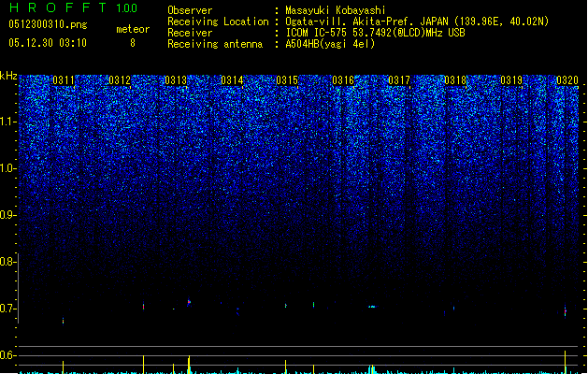Click the 0317 time marker

(x=399, y=80)
